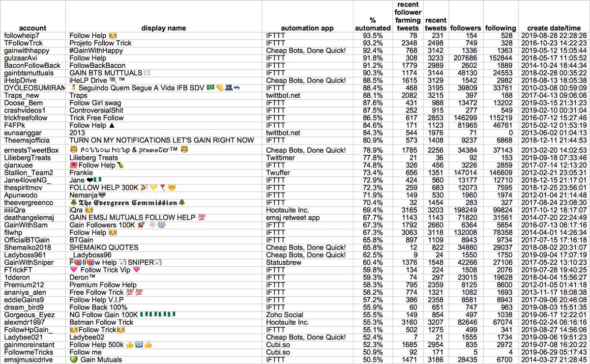
Task: Select display name "Follow me"
Action: click(86, 352)
